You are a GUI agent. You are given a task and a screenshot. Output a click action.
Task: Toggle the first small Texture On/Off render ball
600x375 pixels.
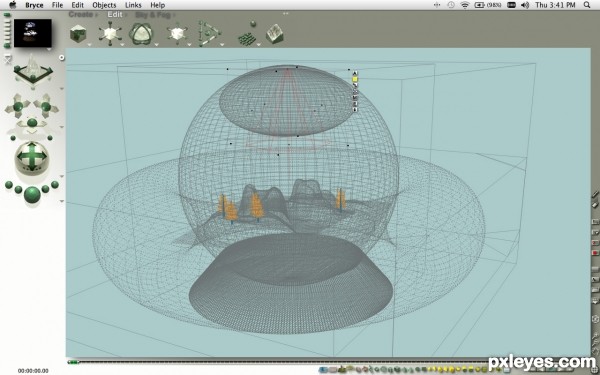coord(9,185)
